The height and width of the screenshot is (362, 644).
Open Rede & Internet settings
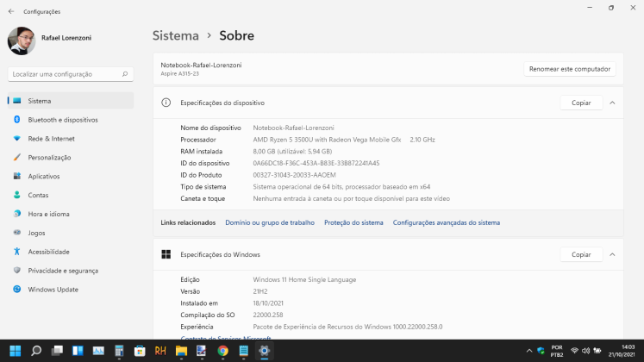71,139
